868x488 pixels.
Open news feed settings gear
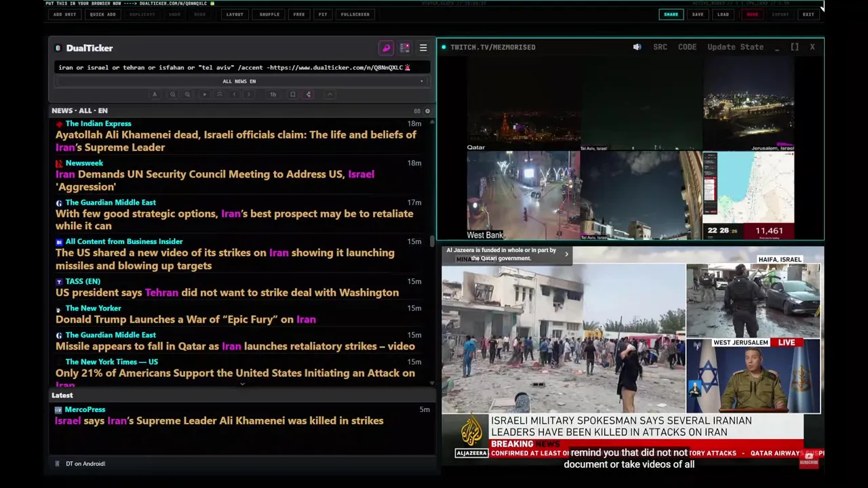click(427, 110)
